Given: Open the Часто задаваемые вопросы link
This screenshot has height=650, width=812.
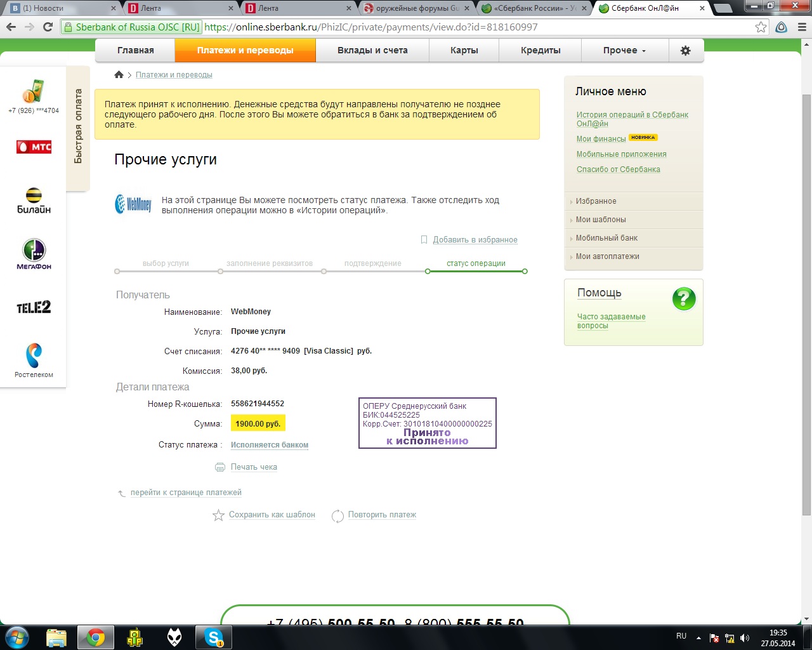Looking at the screenshot, I should click(x=611, y=321).
